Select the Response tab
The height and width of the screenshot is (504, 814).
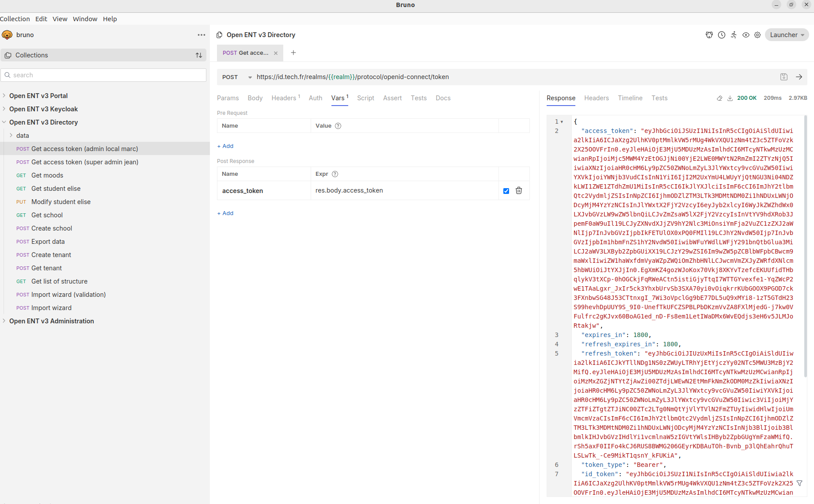pos(561,98)
